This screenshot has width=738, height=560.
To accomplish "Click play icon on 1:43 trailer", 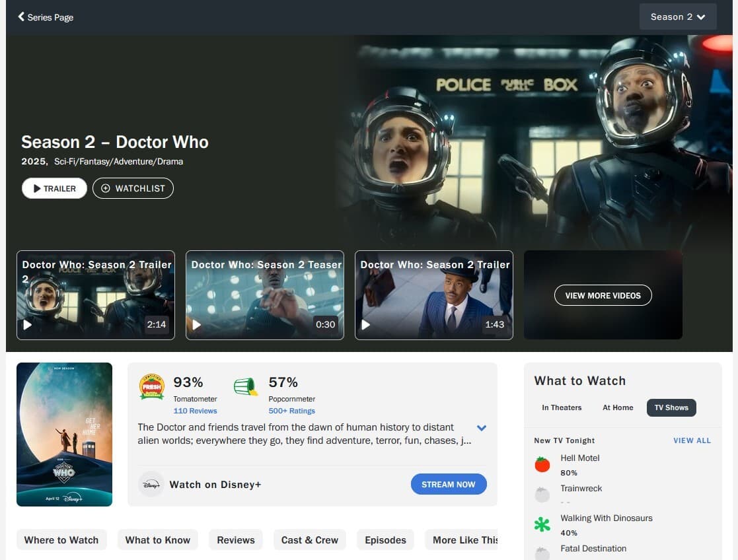I will click(x=366, y=325).
